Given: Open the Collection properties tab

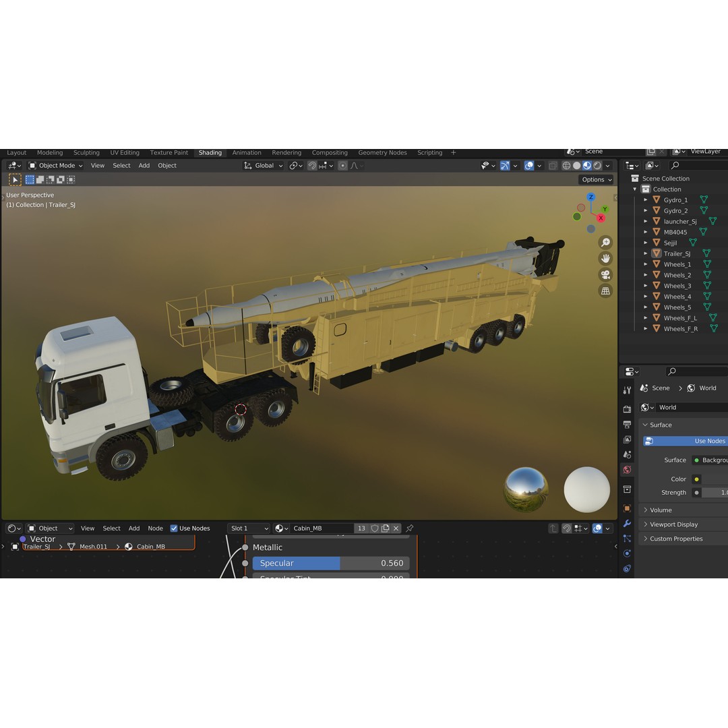Looking at the screenshot, I should click(628, 489).
